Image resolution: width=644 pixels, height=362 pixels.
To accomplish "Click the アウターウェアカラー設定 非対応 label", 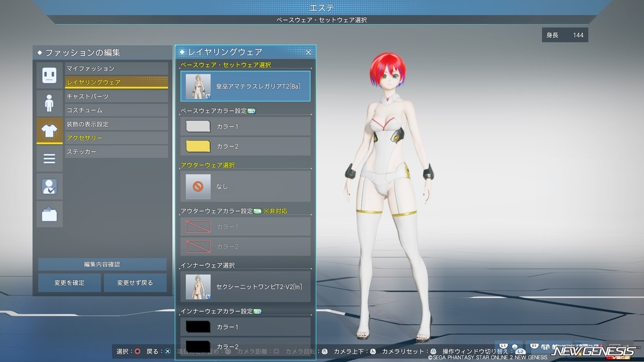I will pos(234,211).
